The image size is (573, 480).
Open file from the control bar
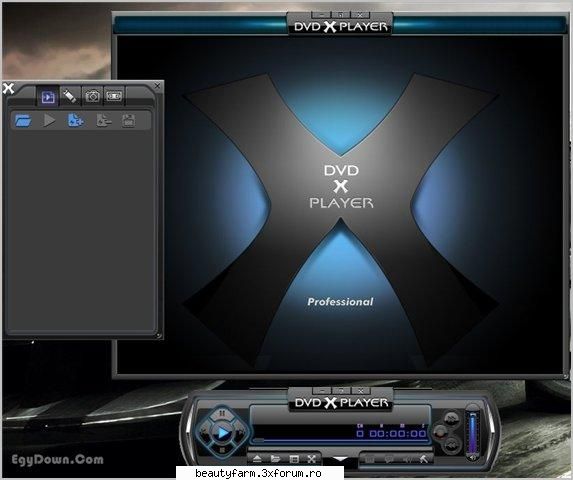pos(275,459)
